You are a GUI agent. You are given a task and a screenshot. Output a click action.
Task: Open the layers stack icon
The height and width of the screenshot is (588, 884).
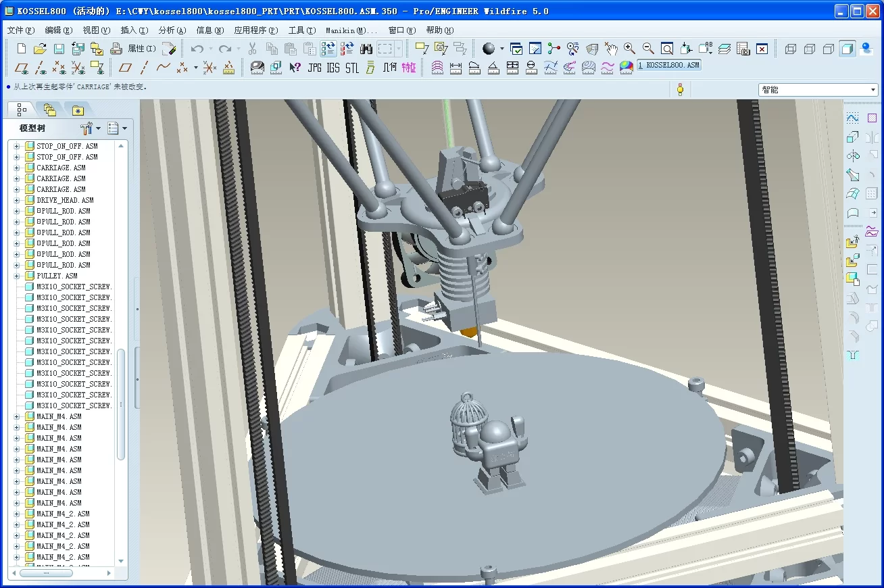coord(725,49)
